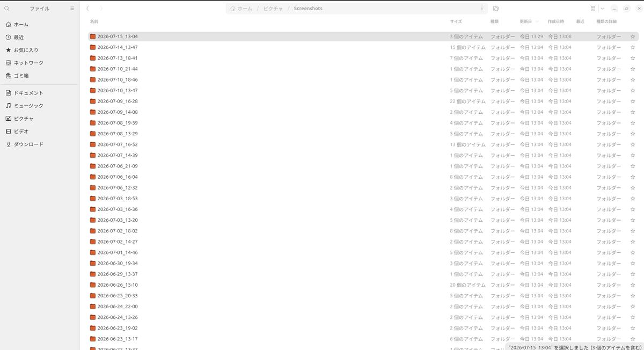Open ダウンロード in the sidebar
The width and height of the screenshot is (644, 350).
click(x=40, y=144)
